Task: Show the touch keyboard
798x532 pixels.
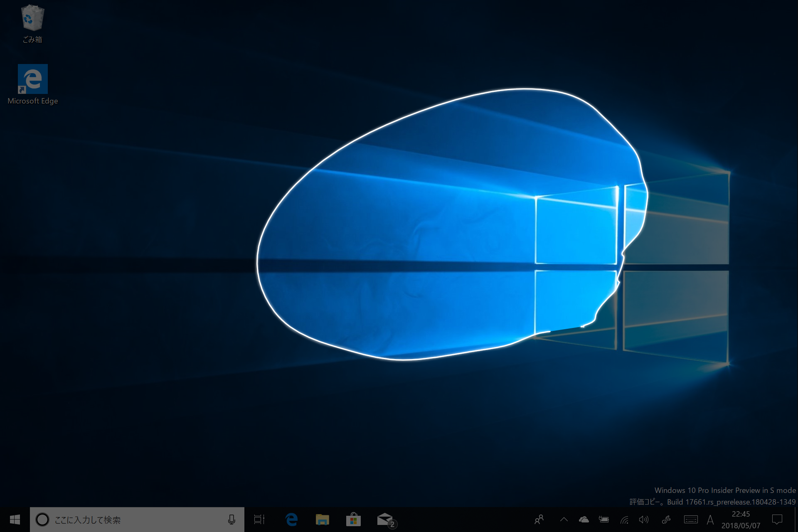Action: click(x=691, y=520)
